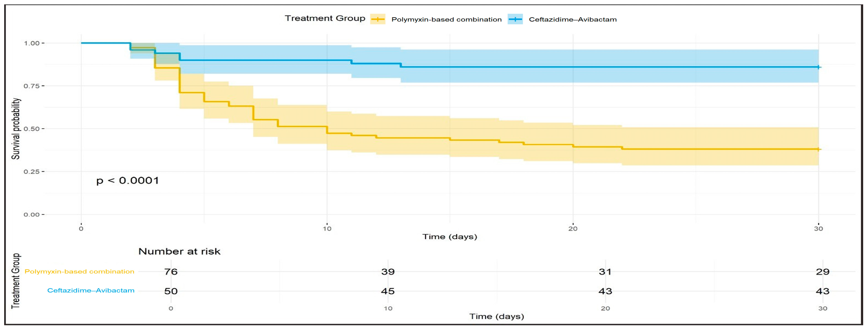Image resolution: width=868 pixels, height=330 pixels.
Task: Click the yellow curve's censor mark at day 30
Action: tap(819, 149)
